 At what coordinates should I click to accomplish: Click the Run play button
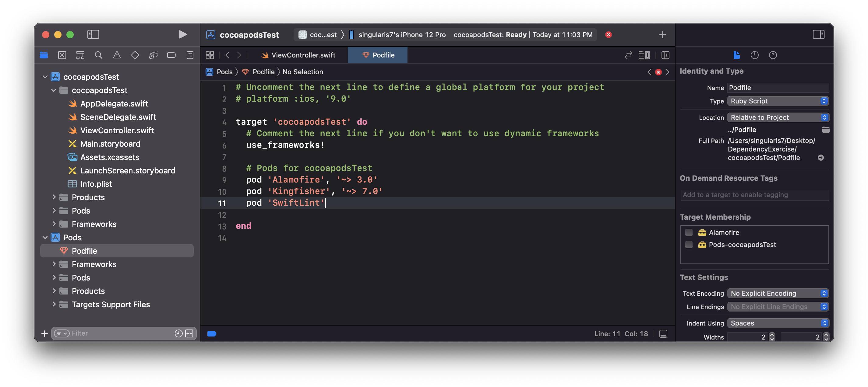click(182, 35)
